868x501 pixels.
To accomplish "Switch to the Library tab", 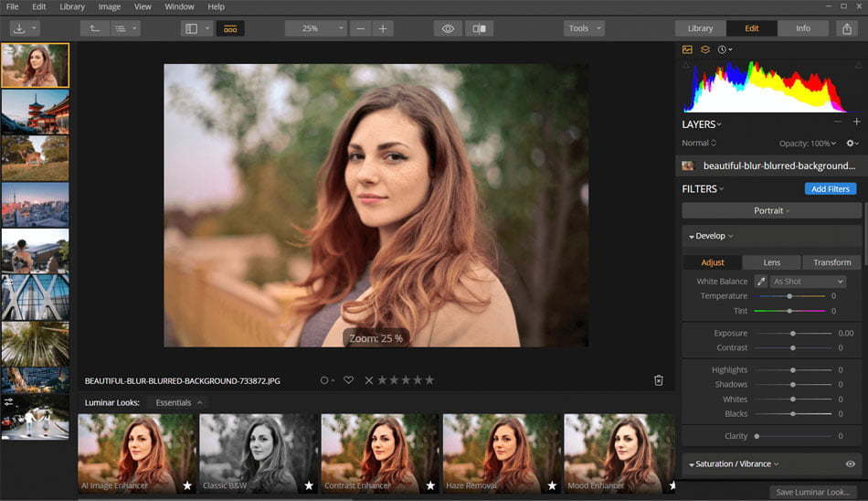I will [x=700, y=28].
